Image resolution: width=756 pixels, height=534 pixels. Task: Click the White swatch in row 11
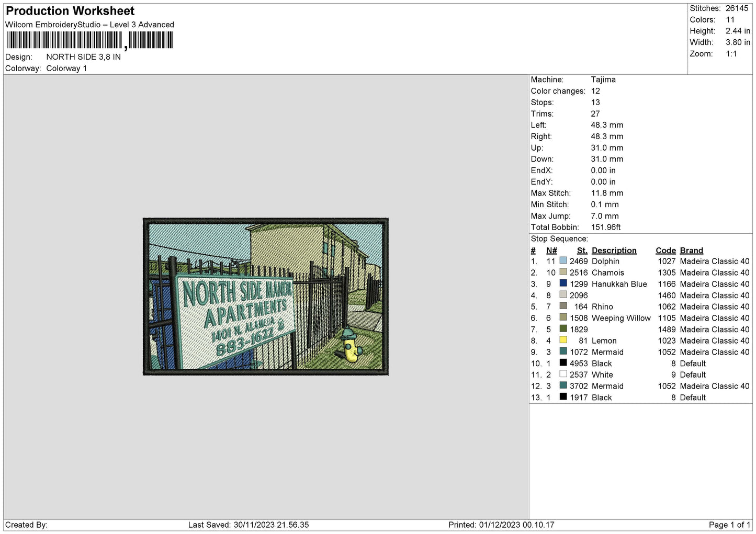click(x=563, y=374)
